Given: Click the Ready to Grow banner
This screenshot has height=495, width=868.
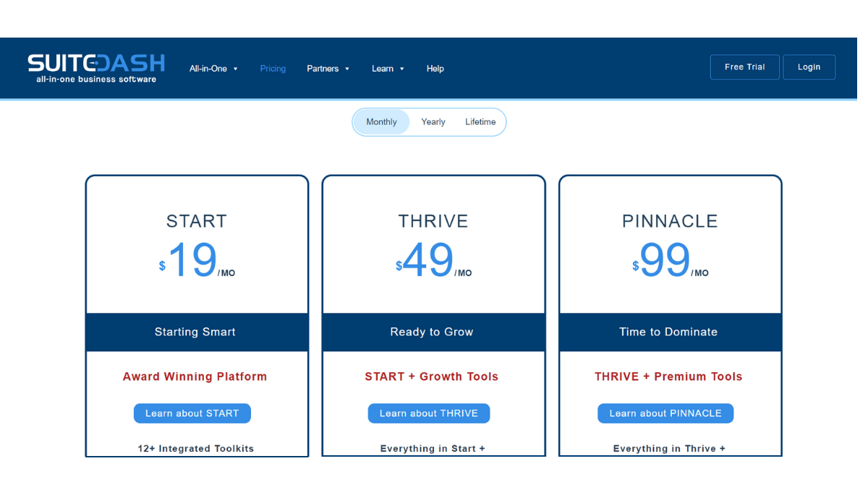Looking at the screenshot, I should (x=432, y=332).
